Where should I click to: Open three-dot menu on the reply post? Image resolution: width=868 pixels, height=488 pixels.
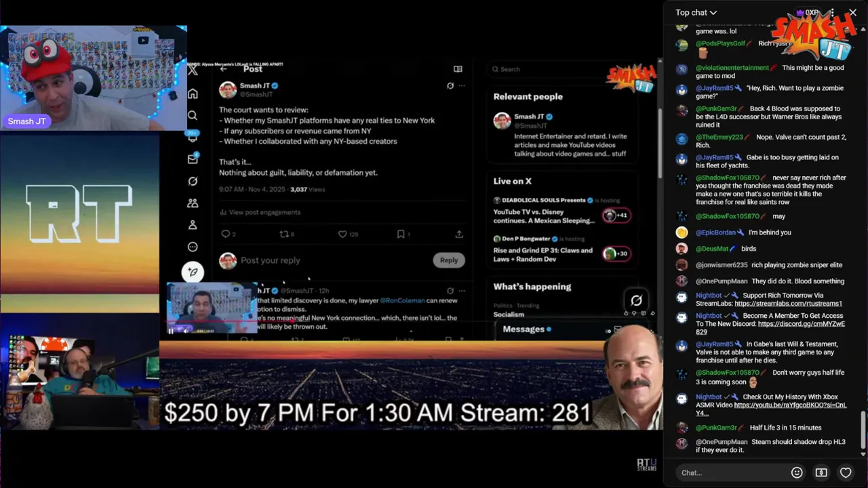(x=462, y=291)
